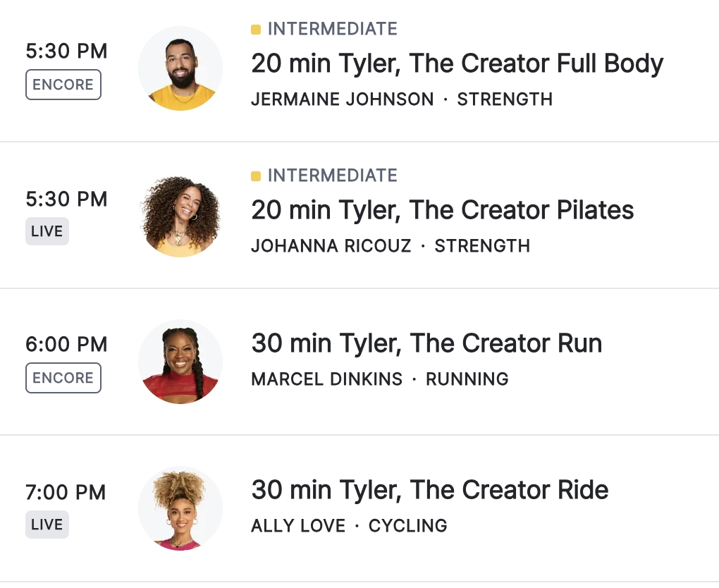Screen dimensions: 719x588
Task: Select the 30 min Tyler, The Creator Run
Action: coord(426,343)
